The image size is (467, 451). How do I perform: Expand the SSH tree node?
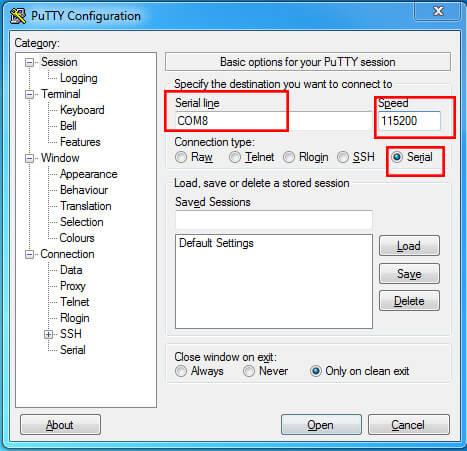tap(48, 334)
